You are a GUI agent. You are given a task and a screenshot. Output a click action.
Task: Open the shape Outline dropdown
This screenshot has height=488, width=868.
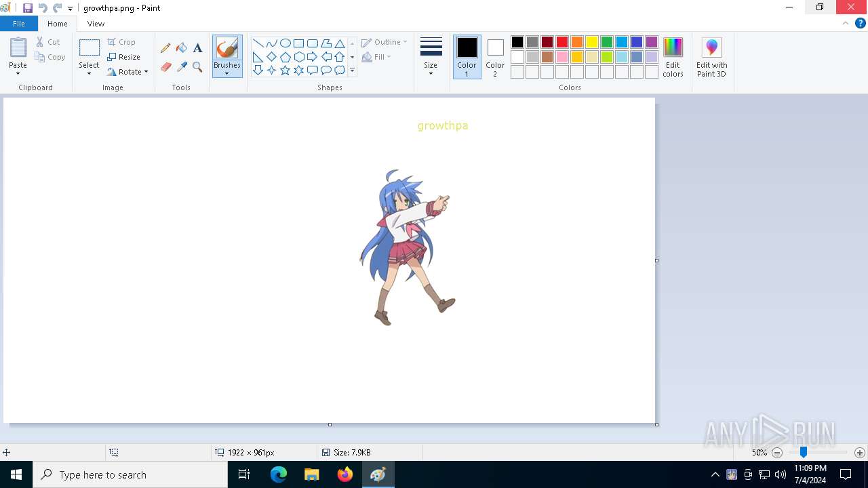[x=384, y=42]
